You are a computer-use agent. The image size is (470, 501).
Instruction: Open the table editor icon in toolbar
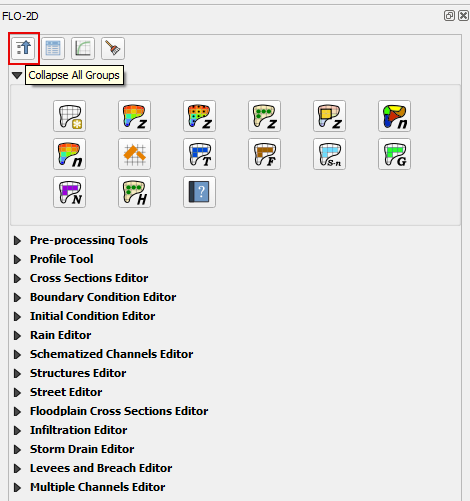click(x=53, y=48)
